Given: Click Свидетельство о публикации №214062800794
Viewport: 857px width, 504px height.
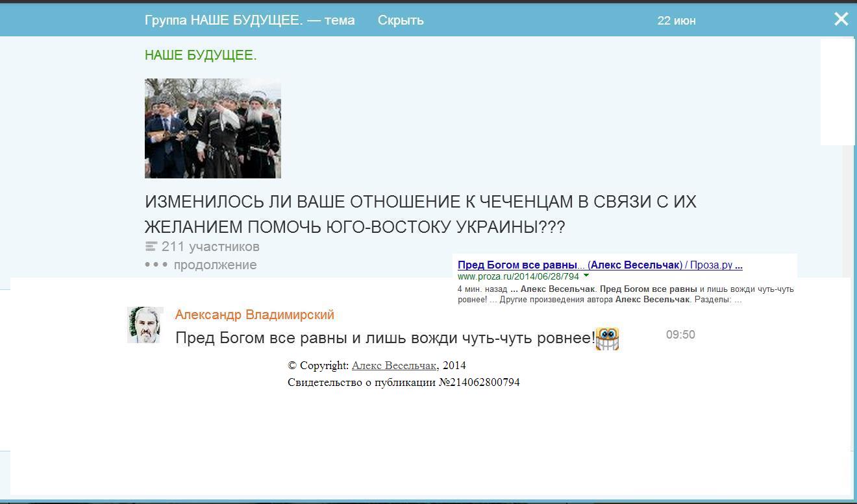Looking at the screenshot, I should pos(404,382).
